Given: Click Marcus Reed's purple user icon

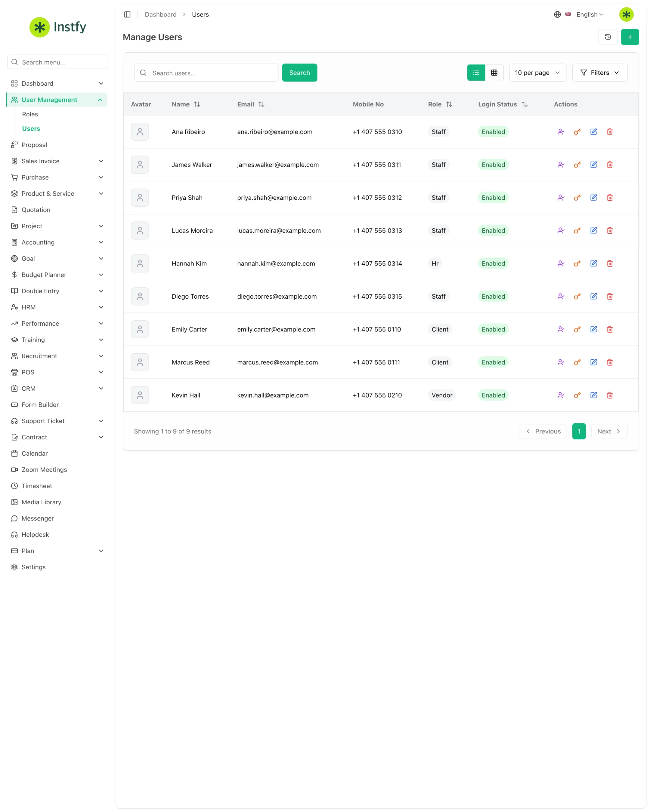Looking at the screenshot, I should point(561,362).
